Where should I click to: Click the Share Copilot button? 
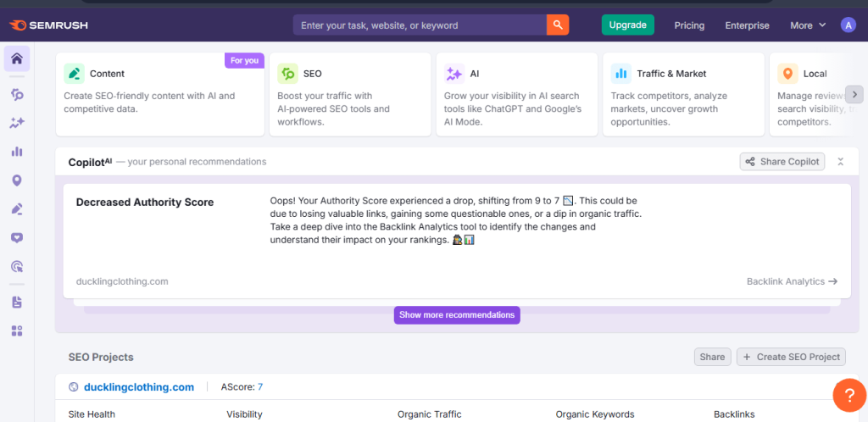(x=782, y=162)
